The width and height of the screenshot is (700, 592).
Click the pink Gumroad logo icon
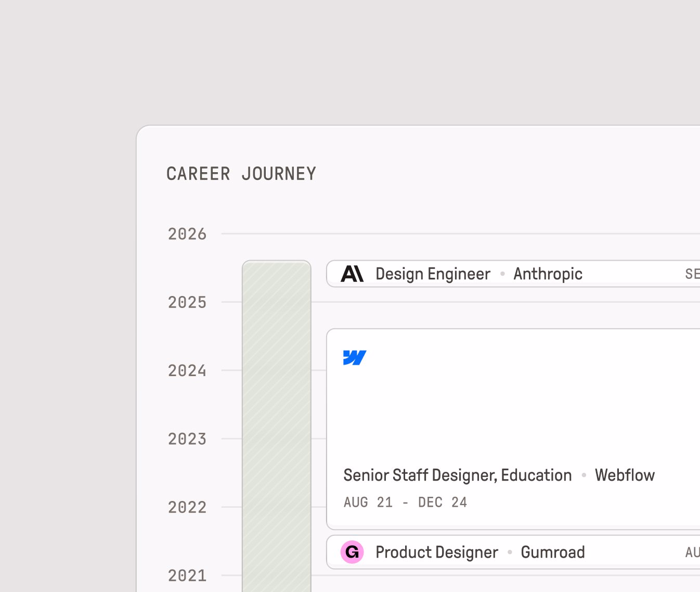[352, 552]
